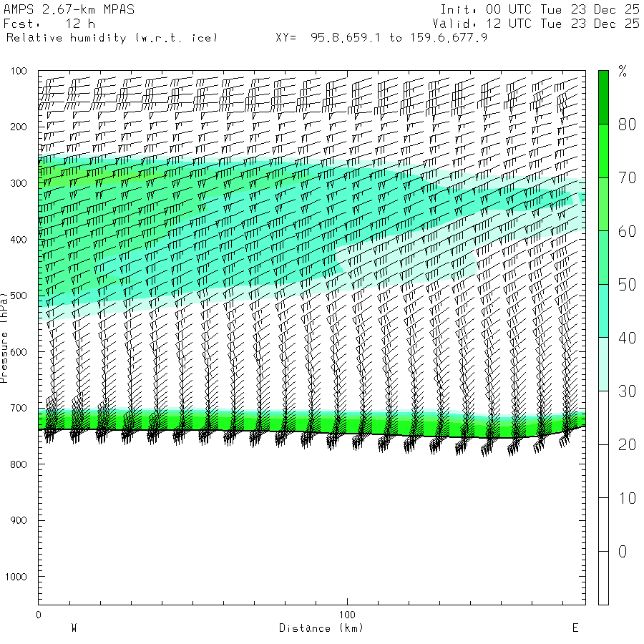Viewport: 644px width, 644px height.
Task: Click the 'Pressure (hPa)' vertical axis title
Action: click(4, 338)
